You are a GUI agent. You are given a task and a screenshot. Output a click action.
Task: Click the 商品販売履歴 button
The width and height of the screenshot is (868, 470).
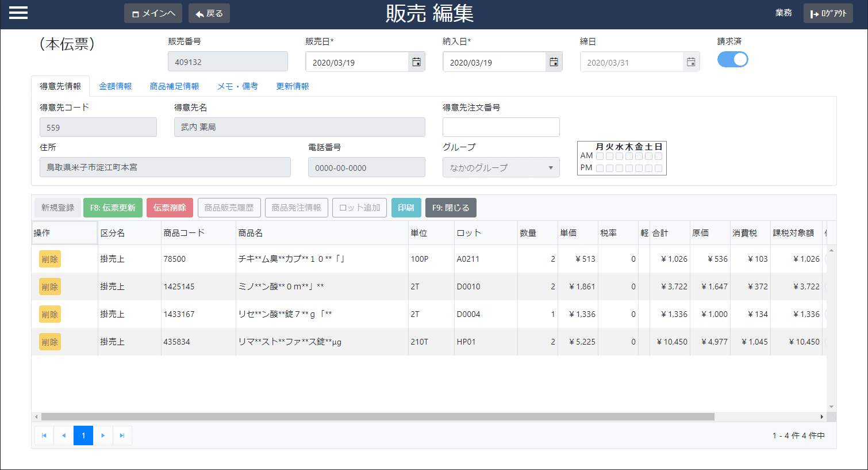229,208
